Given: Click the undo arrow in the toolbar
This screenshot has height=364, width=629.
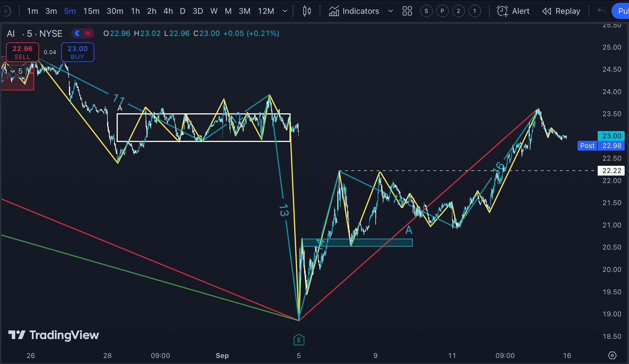Looking at the screenshot, I should click(601, 11).
